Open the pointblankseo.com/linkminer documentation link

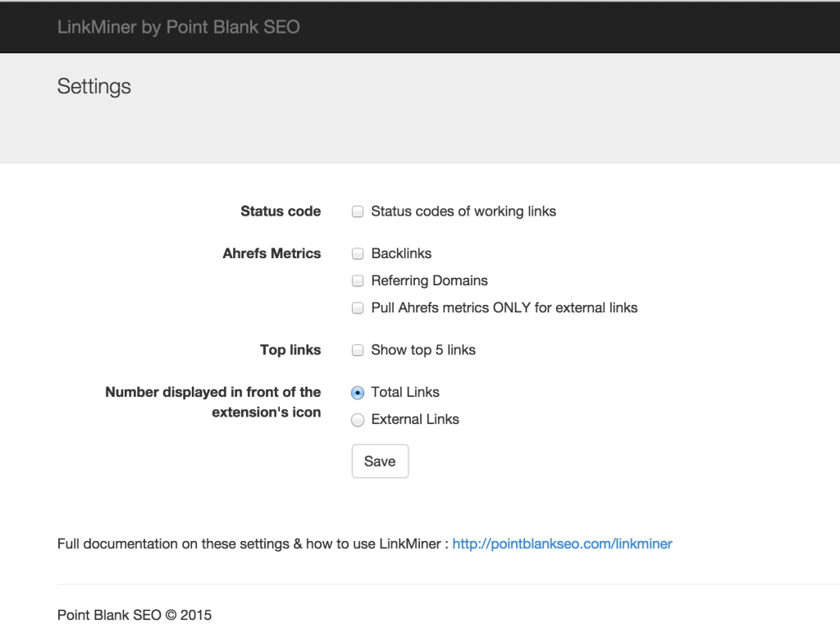pyautogui.click(x=562, y=544)
